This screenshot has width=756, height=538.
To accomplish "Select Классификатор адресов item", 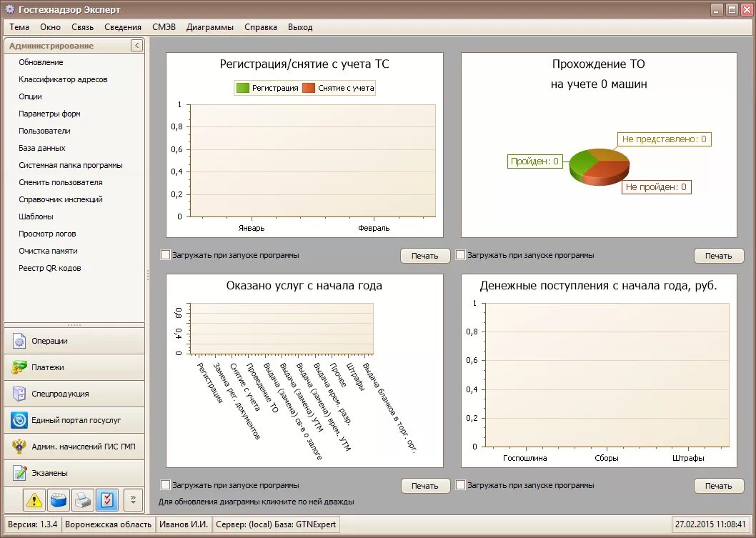I will click(x=63, y=79).
